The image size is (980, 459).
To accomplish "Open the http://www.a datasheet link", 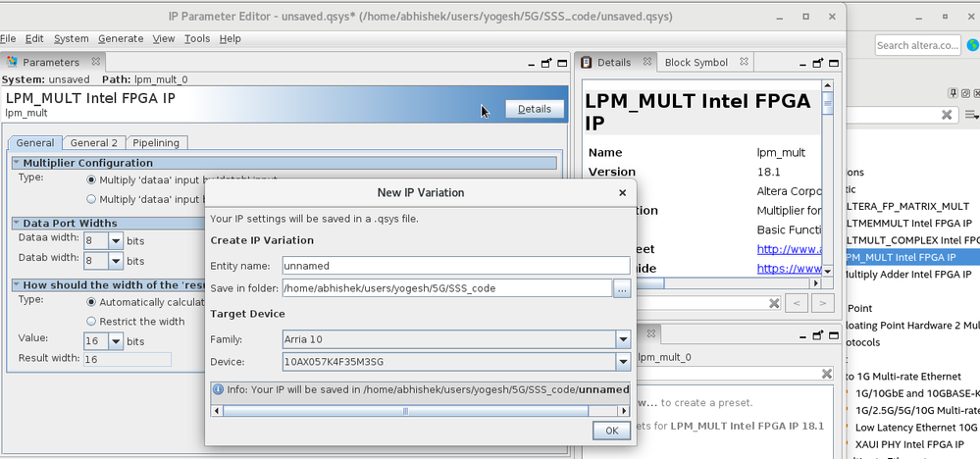I will click(x=790, y=249).
